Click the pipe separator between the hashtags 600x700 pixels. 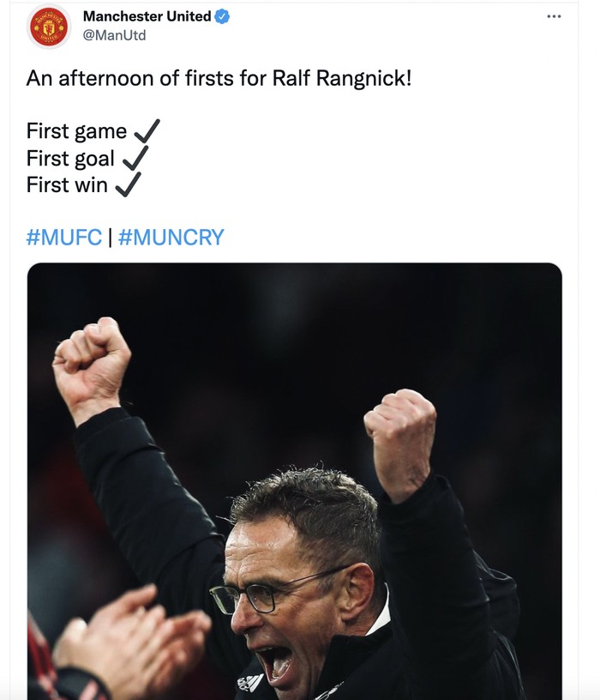point(110,238)
